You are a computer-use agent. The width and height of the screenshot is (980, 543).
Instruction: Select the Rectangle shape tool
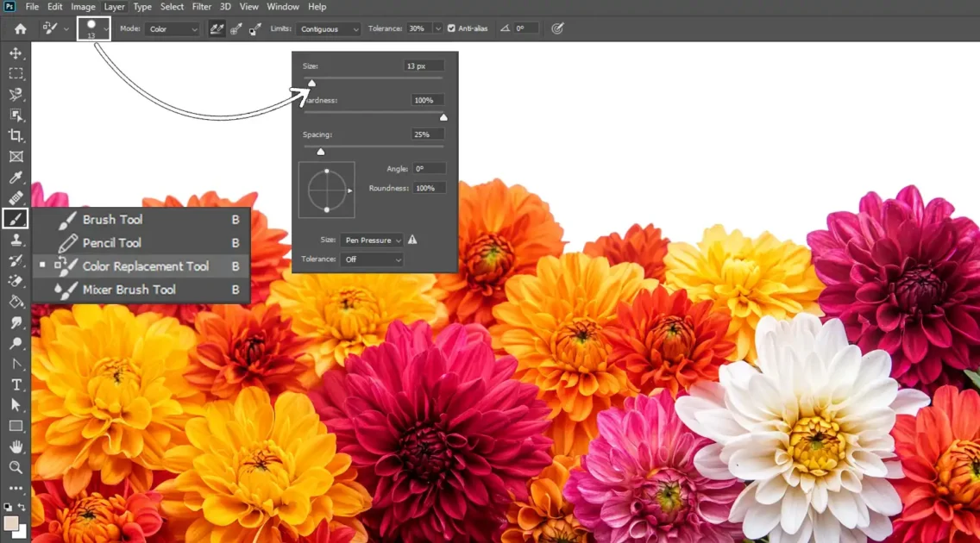pyautogui.click(x=16, y=427)
